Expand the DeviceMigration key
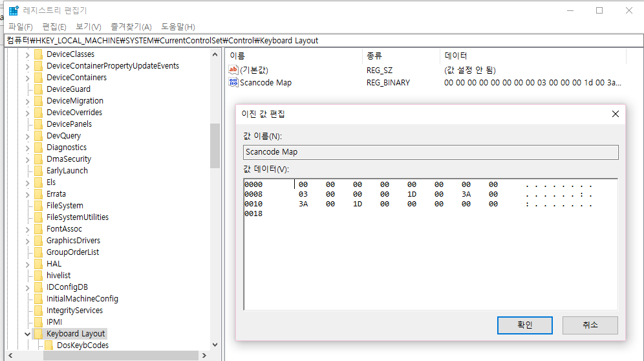The height and width of the screenshot is (361, 644). (x=28, y=101)
